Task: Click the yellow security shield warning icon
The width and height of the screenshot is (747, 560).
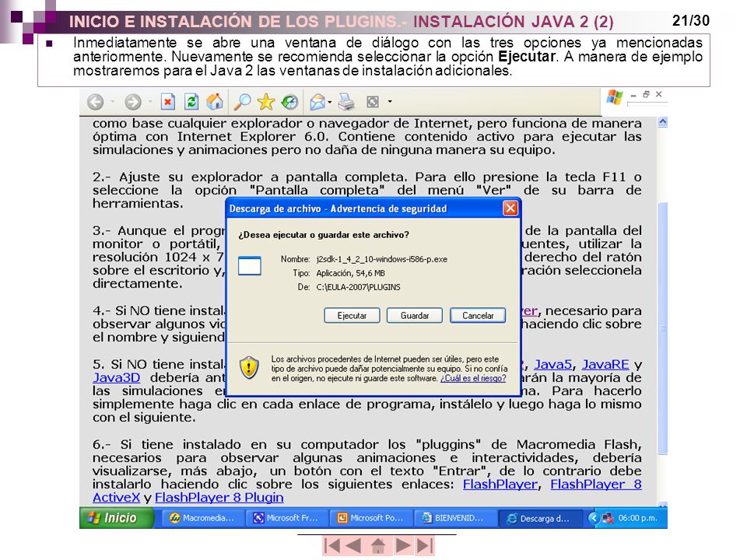Action: pyautogui.click(x=249, y=368)
